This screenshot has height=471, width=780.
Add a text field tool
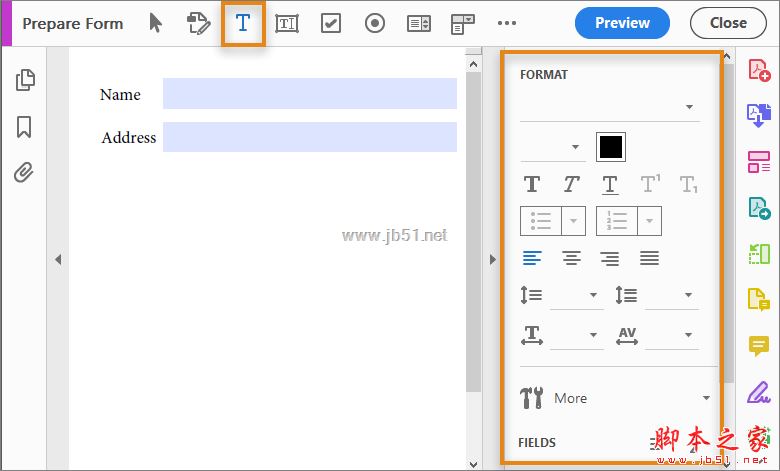(287, 23)
